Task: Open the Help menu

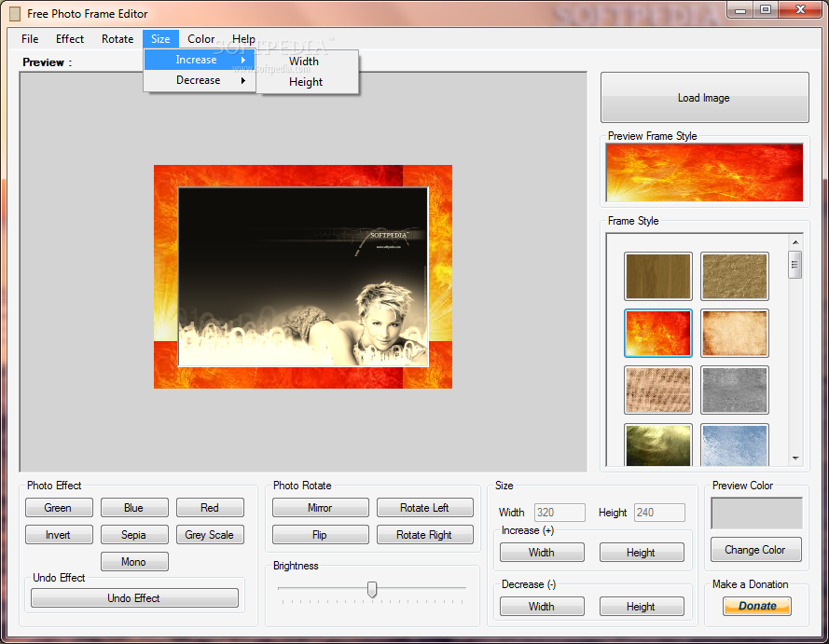Action: 243,39
